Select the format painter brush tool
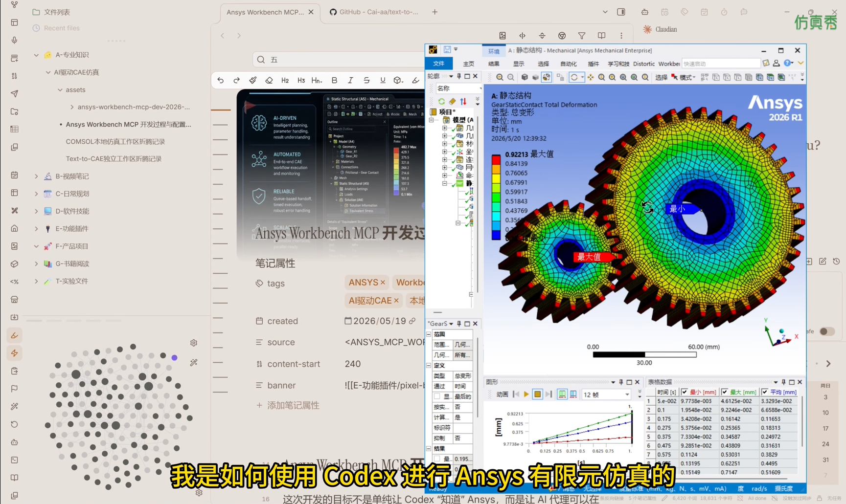 click(253, 80)
